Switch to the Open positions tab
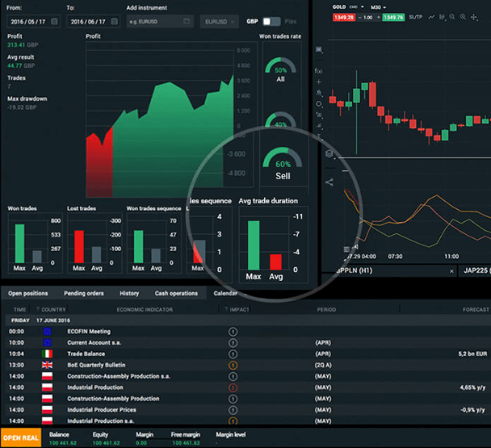 click(28, 293)
